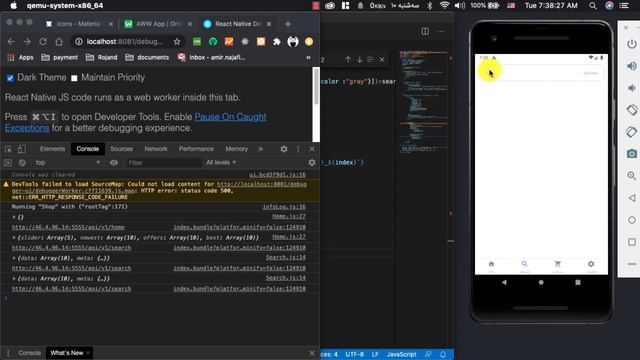Screen dimensions: 640x360
Task: Open the infoLog.js:16 source link
Action: click(x=284, y=207)
